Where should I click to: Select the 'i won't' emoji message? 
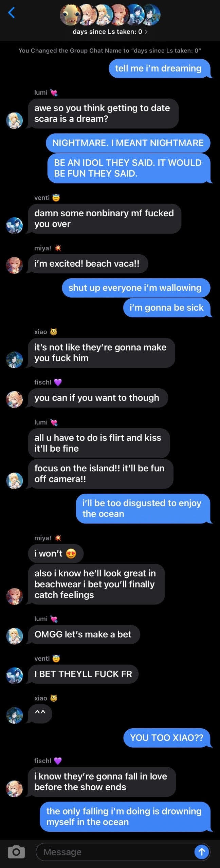tap(56, 554)
